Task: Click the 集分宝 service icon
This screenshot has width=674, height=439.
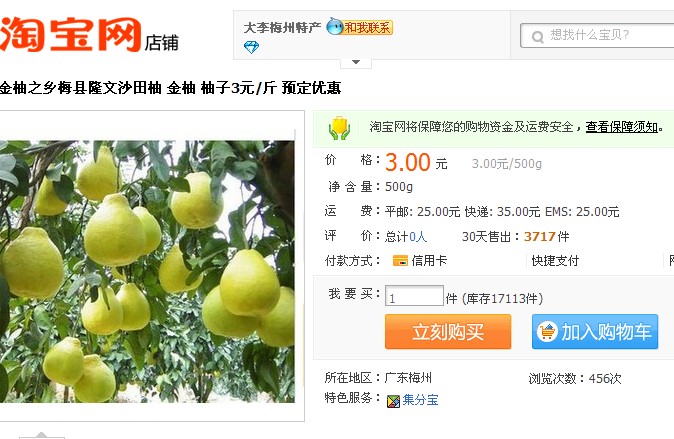Action: tap(393, 401)
